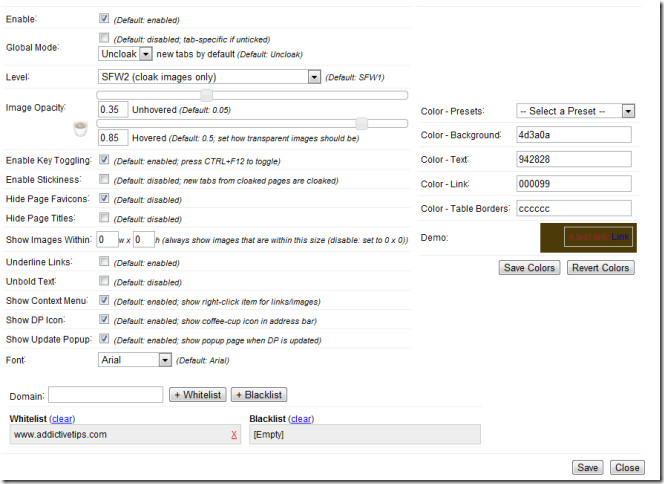Enable the Hide Page Titles checkbox

104,218
